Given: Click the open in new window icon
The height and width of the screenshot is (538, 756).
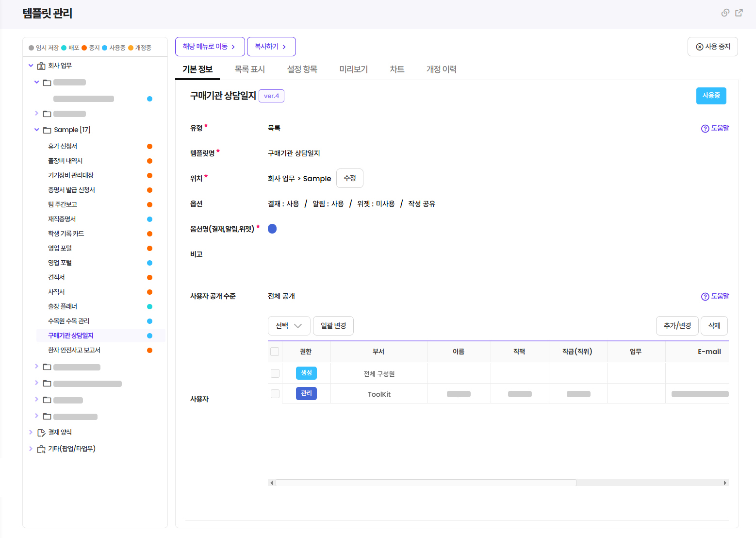Looking at the screenshot, I should 739,13.
